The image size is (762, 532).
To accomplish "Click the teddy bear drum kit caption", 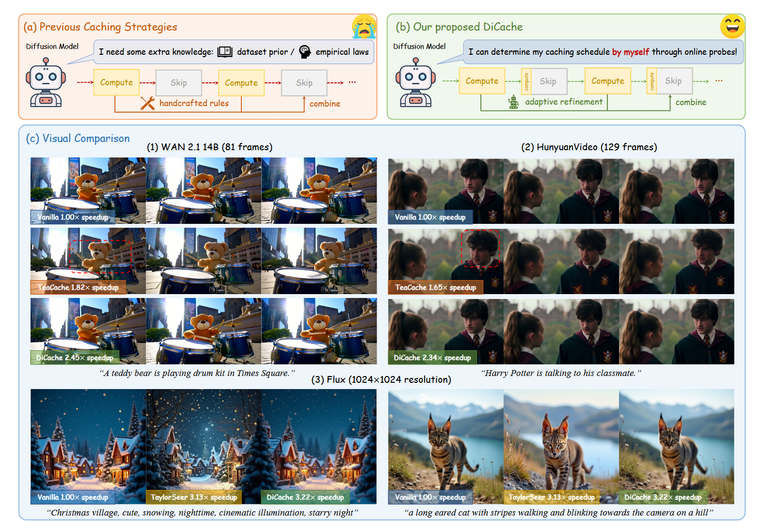I will tap(197, 373).
